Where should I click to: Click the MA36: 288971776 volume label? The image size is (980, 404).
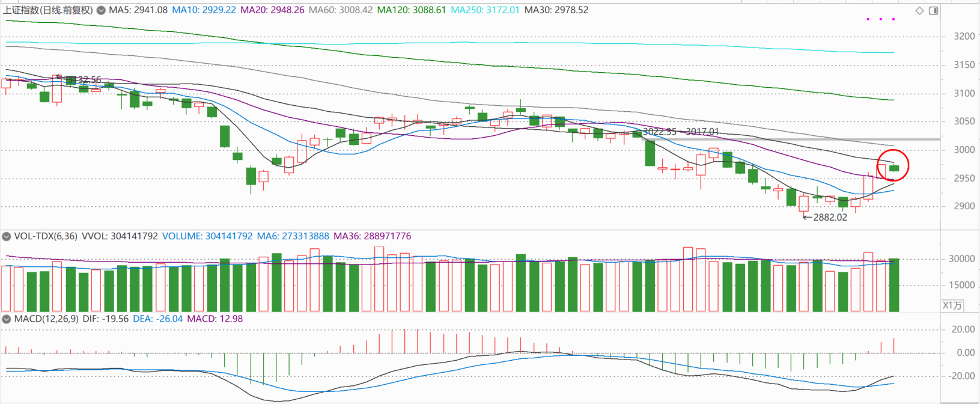click(x=373, y=236)
